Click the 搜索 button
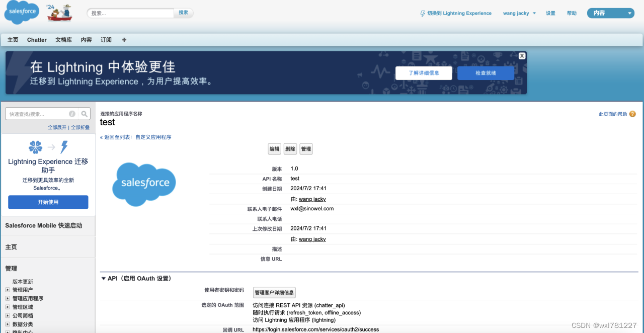Screen dimensions: 644x333 coord(184,13)
